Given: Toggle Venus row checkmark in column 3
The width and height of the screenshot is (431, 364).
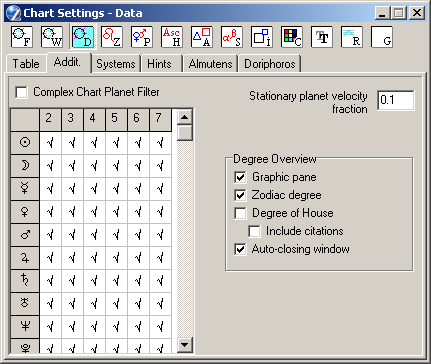Looking at the screenshot, I should (72, 212).
